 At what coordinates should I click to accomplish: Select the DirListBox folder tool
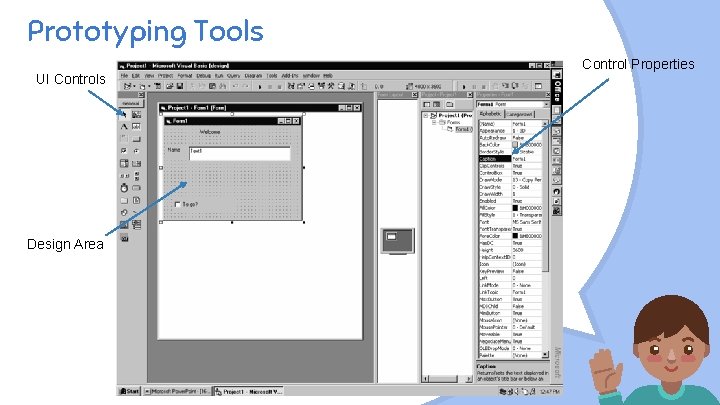(x=124, y=200)
